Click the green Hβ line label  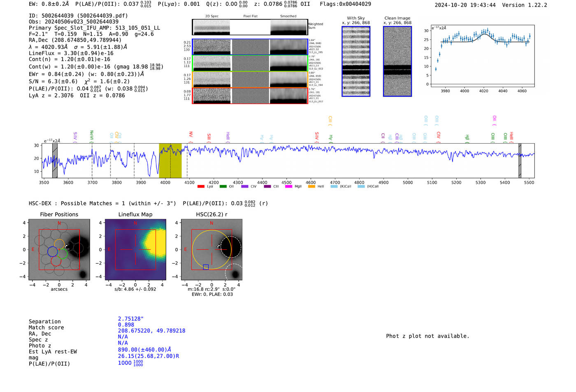(467, 138)
